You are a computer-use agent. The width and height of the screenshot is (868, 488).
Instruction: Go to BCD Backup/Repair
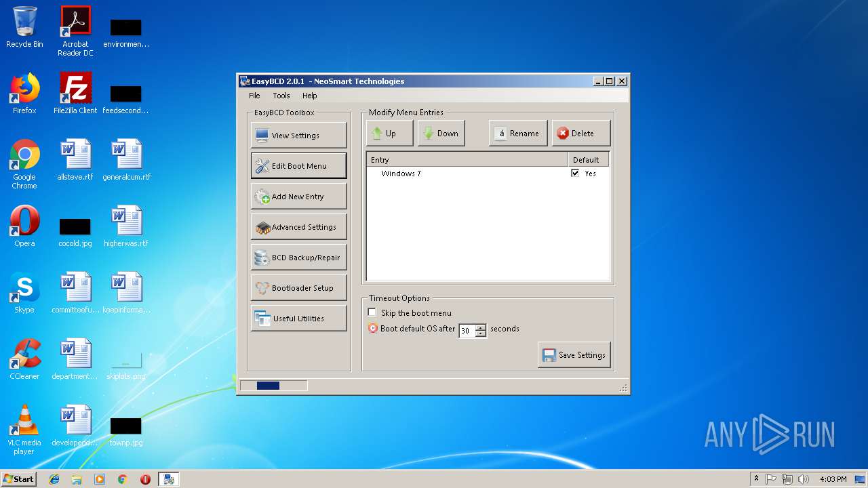[x=298, y=257]
